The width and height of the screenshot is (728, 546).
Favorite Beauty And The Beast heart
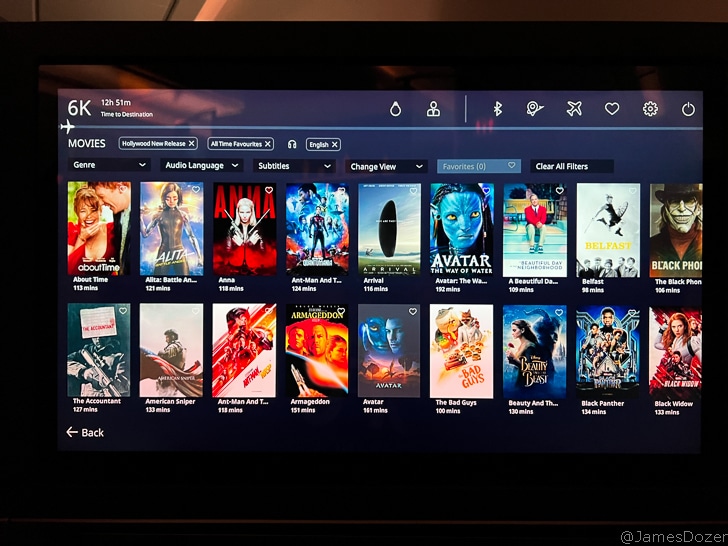(559, 312)
